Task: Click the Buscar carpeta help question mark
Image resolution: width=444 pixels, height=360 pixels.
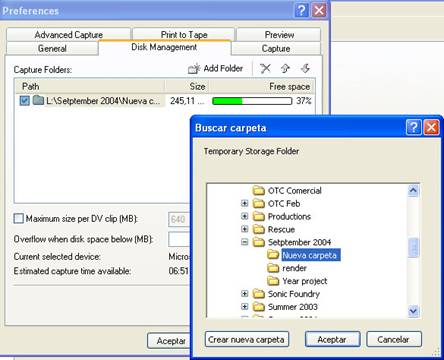Action: [x=414, y=128]
